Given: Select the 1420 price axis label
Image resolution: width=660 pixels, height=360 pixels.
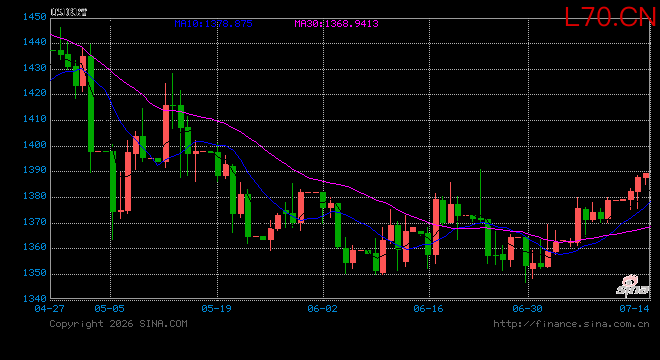Looking at the screenshot, I should click(x=35, y=93).
